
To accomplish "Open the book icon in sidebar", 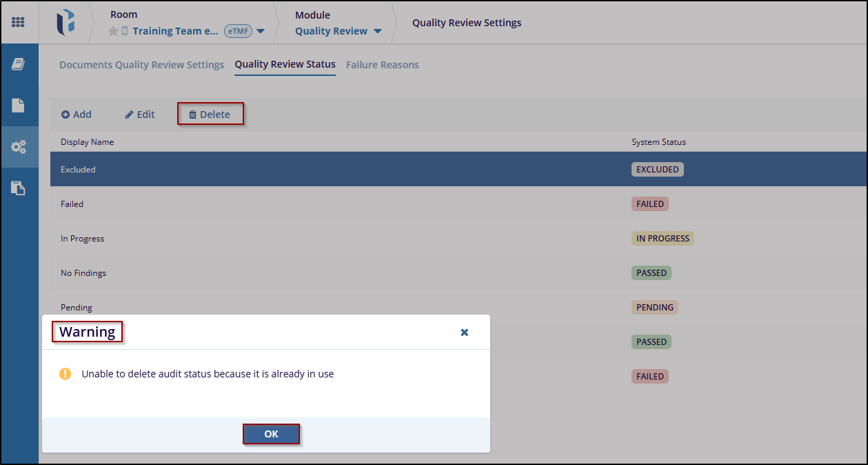I will (19, 64).
